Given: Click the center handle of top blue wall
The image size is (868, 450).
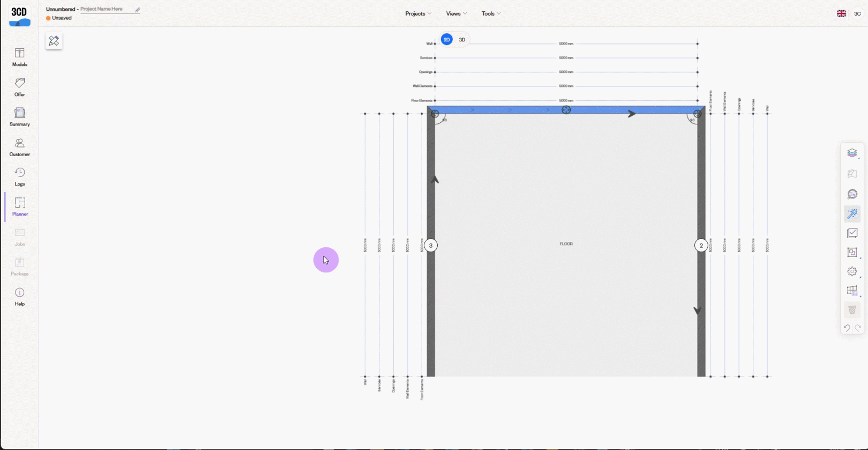Looking at the screenshot, I should [566, 110].
